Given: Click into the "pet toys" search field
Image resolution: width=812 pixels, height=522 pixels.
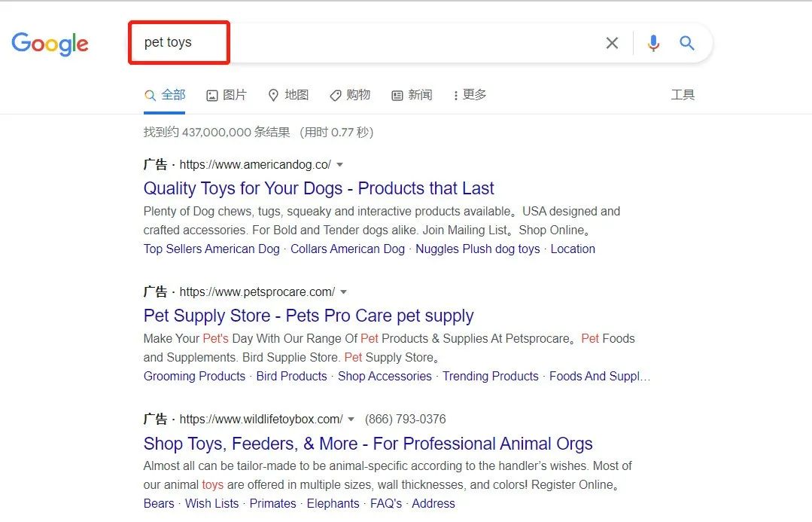Looking at the screenshot, I should coord(376,43).
